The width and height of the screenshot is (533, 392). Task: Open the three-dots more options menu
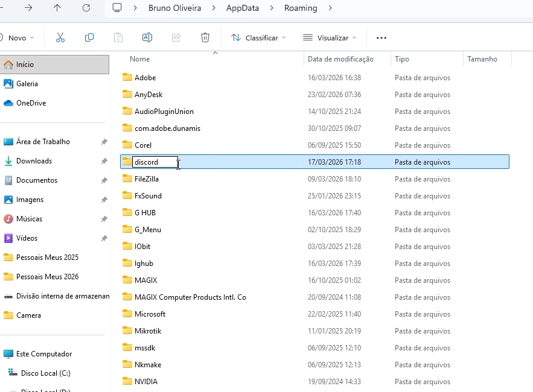click(381, 38)
